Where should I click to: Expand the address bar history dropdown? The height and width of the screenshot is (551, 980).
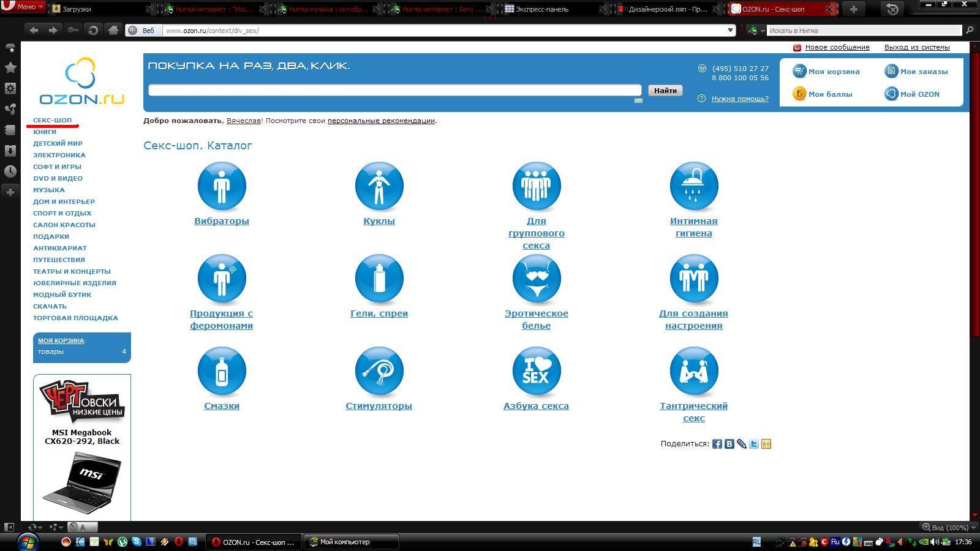[730, 30]
